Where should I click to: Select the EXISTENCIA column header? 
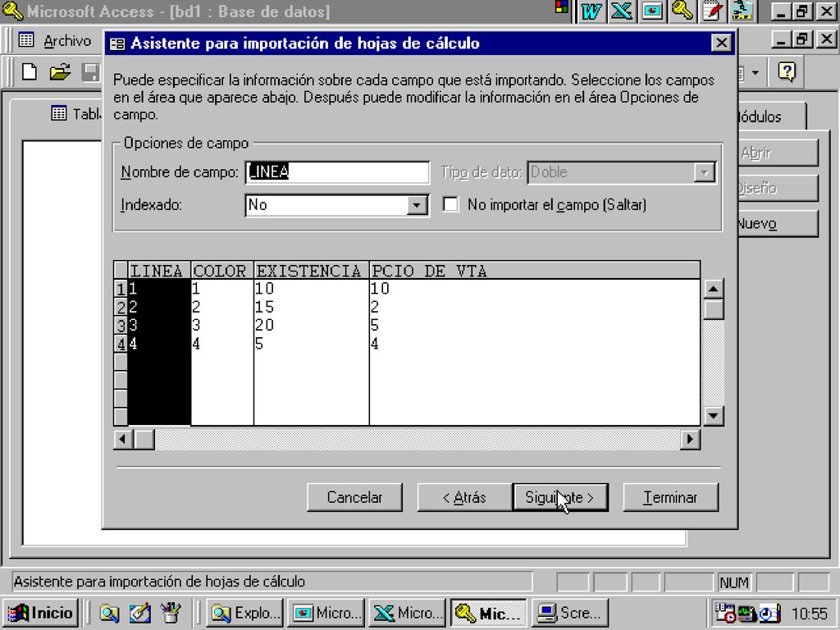(x=311, y=271)
